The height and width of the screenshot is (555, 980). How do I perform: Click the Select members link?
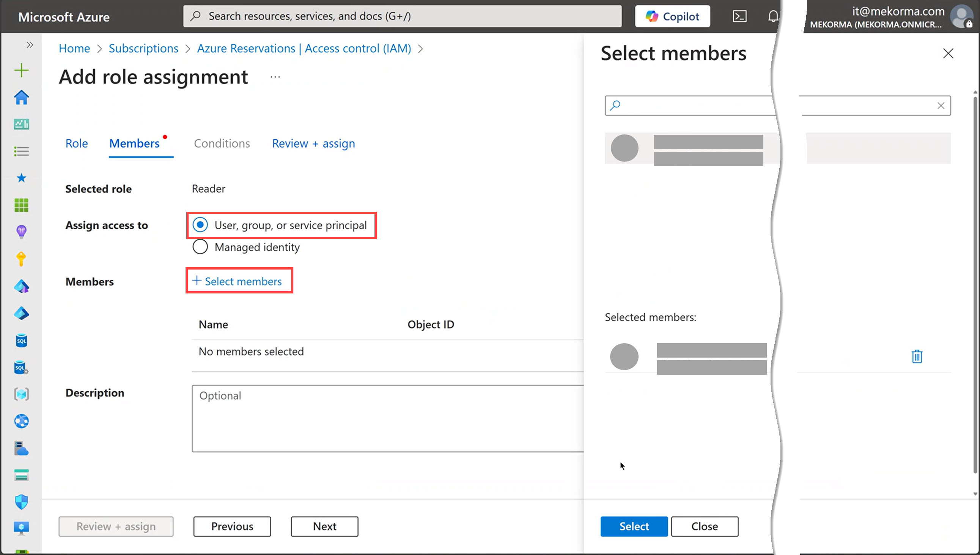point(238,281)
